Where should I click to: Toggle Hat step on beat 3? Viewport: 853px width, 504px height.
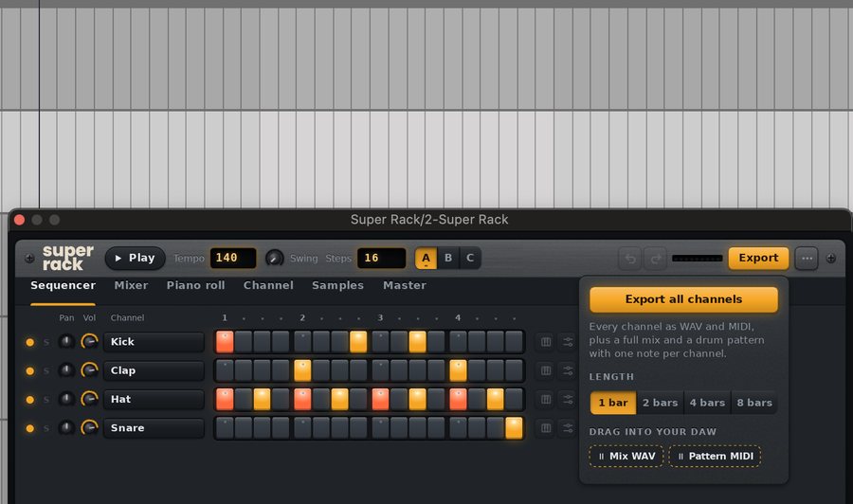tap(380, 400)
